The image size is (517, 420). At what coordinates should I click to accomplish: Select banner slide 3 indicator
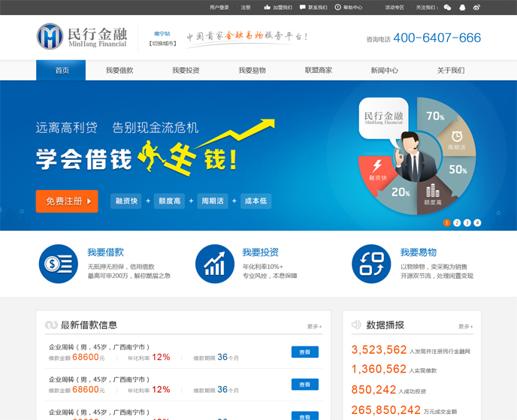pyautogui.click(x=467, y=222)
